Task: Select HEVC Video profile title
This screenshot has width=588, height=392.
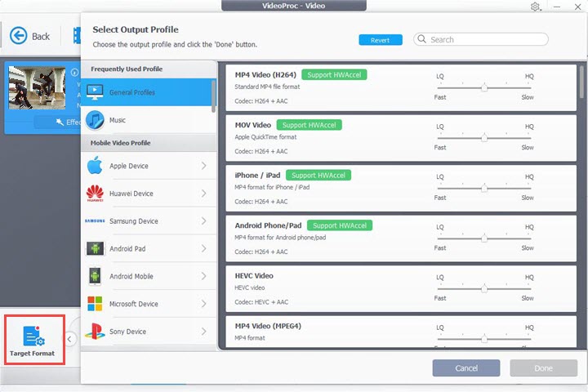Action: click(254, 276)
